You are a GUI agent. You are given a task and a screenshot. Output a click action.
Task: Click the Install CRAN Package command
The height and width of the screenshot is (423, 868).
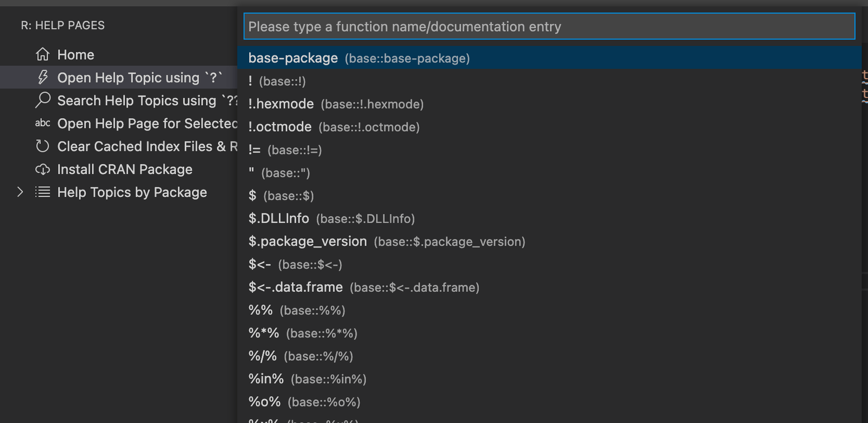[x=124, y=169]
